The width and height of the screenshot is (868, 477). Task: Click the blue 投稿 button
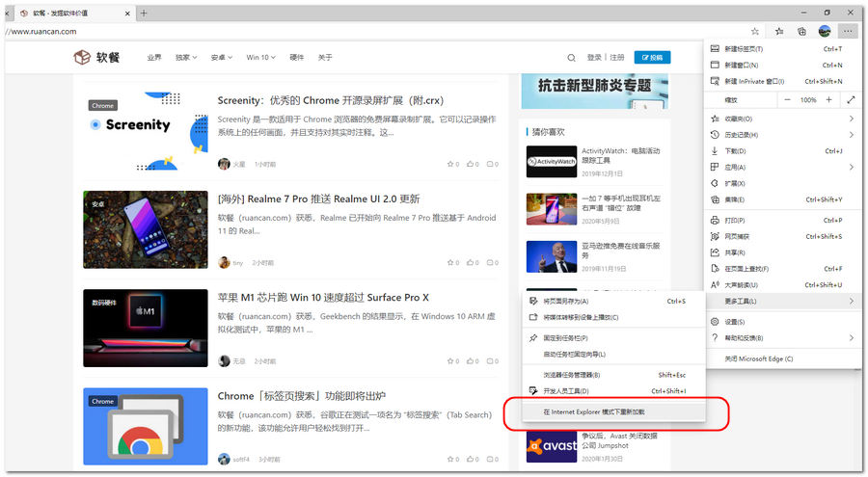tap(652, 58)
